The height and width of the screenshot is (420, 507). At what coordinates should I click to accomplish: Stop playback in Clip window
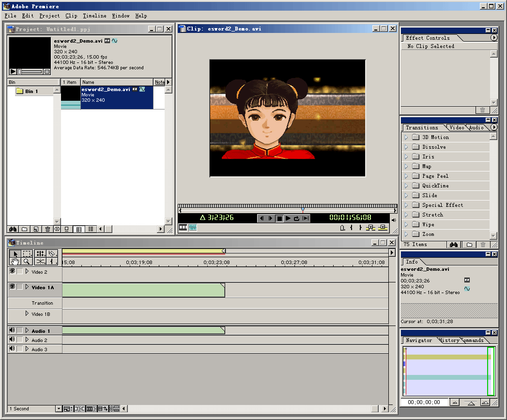(279, 218)
